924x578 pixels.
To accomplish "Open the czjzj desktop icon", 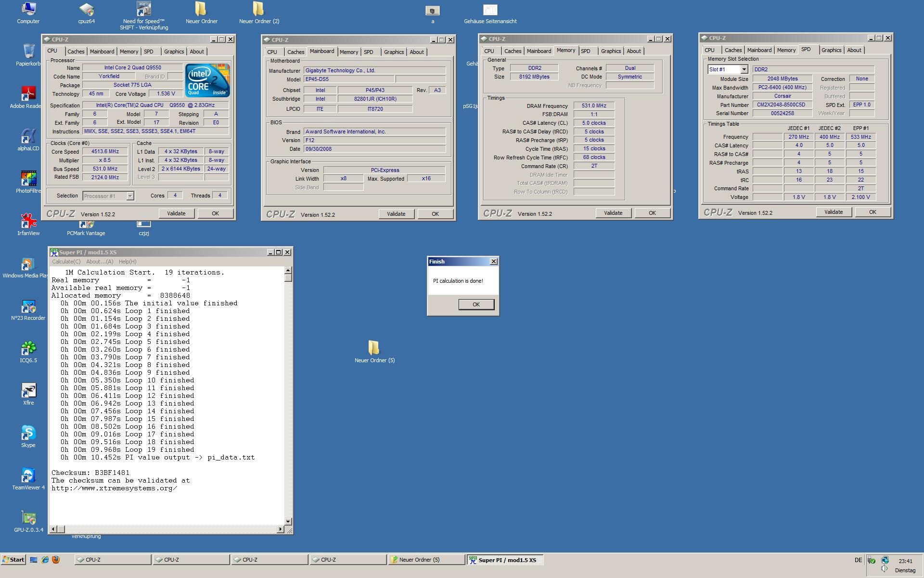I will click(144, 228).
